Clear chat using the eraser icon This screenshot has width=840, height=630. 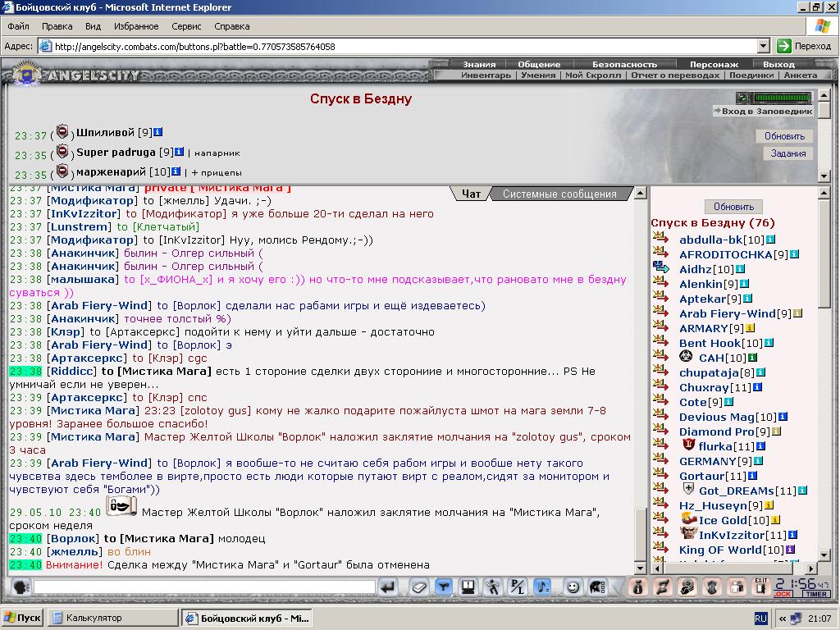419,587
